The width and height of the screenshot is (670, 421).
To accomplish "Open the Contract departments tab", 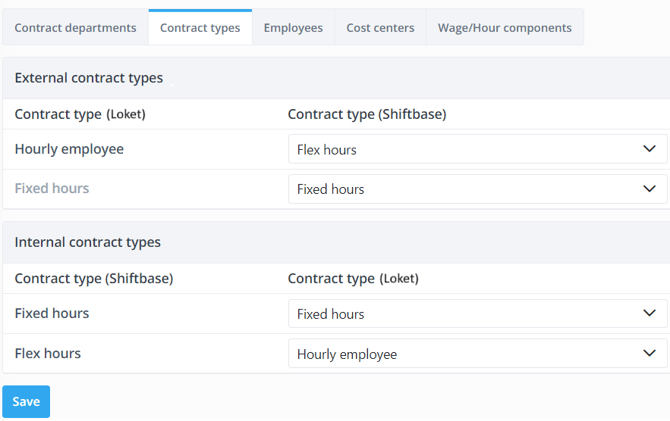I will (x=75, y=28).
